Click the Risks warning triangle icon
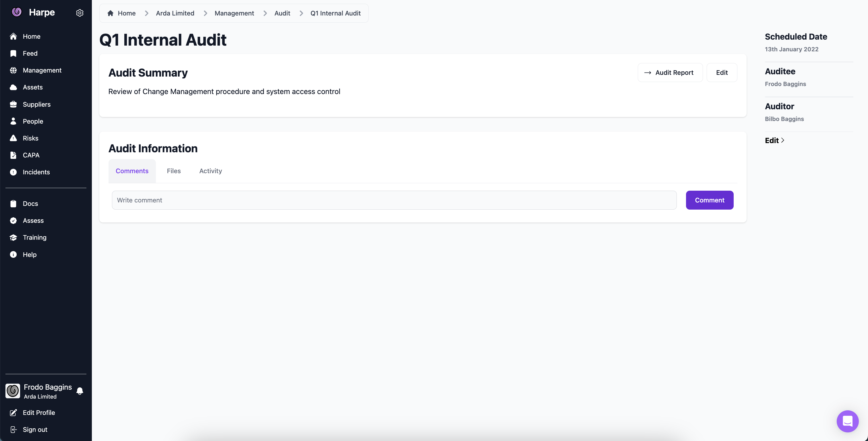Viewport: 868px width, 441px height. [13, 138]
